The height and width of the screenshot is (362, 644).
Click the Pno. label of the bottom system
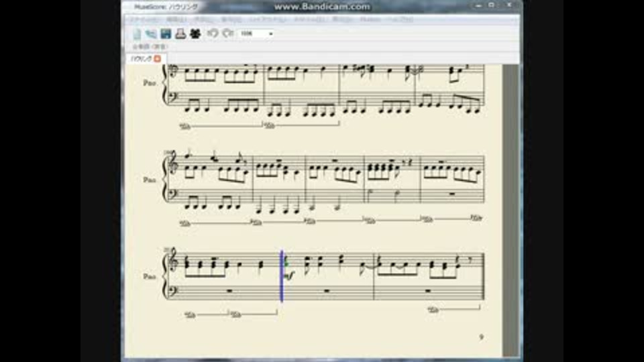pos(149,277)
